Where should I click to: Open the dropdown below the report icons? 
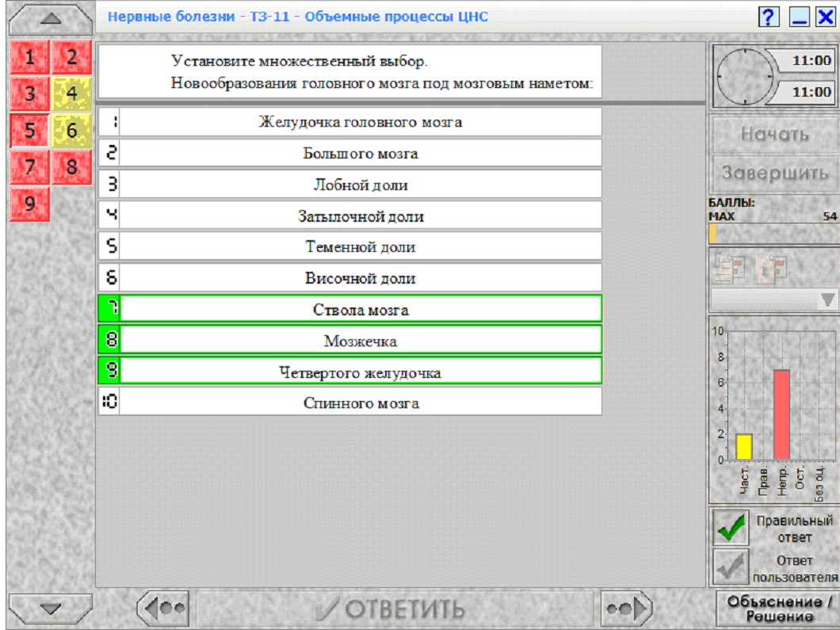774,300
